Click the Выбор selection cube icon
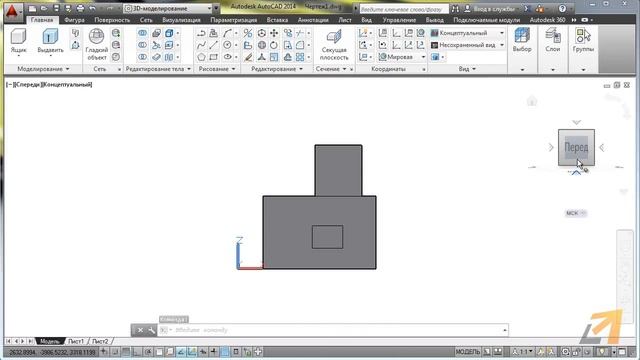The width and height of the screenshot is (640, 360). [522, 40]
